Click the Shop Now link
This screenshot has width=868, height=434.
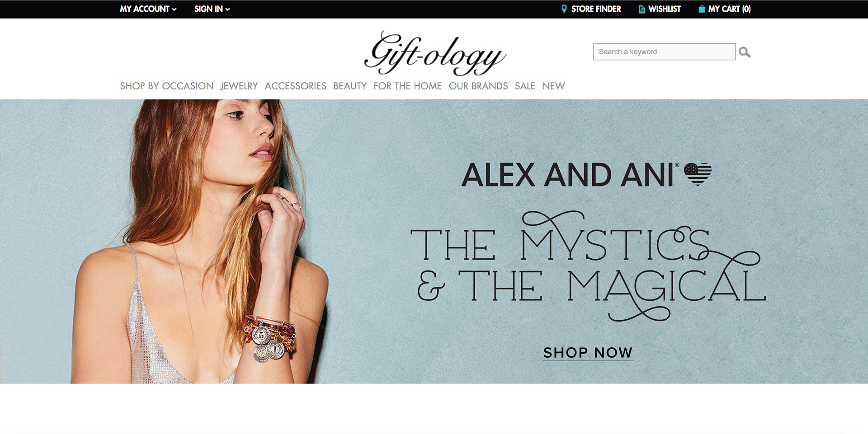pyautogui.click(x=588, y=353)
